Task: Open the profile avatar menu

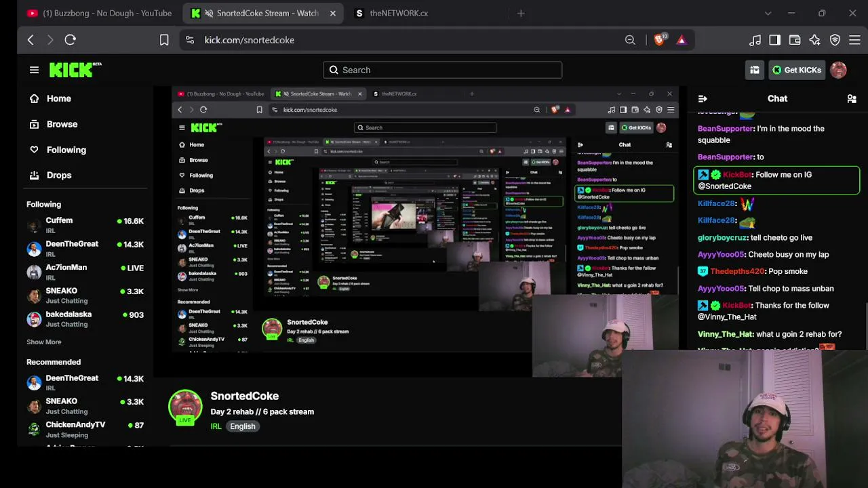Action: tap(839, 70)
